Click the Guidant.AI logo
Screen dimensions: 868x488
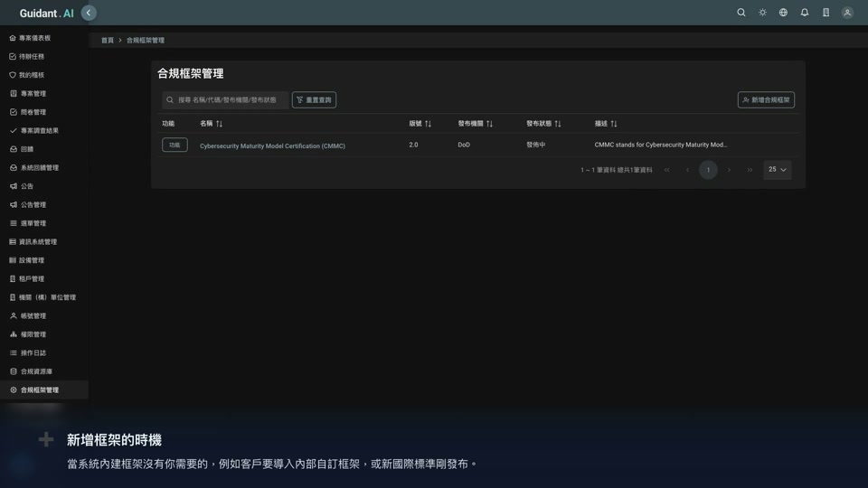[46, 14]
